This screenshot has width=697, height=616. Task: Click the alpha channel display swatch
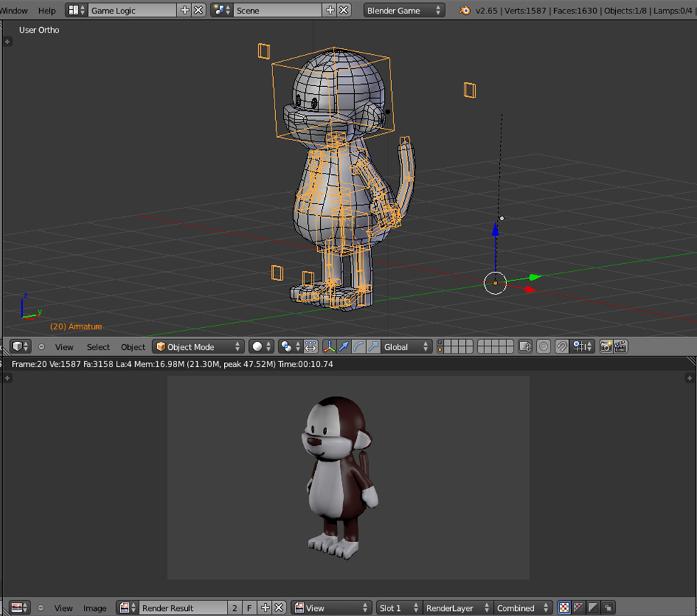click(593, 607)
